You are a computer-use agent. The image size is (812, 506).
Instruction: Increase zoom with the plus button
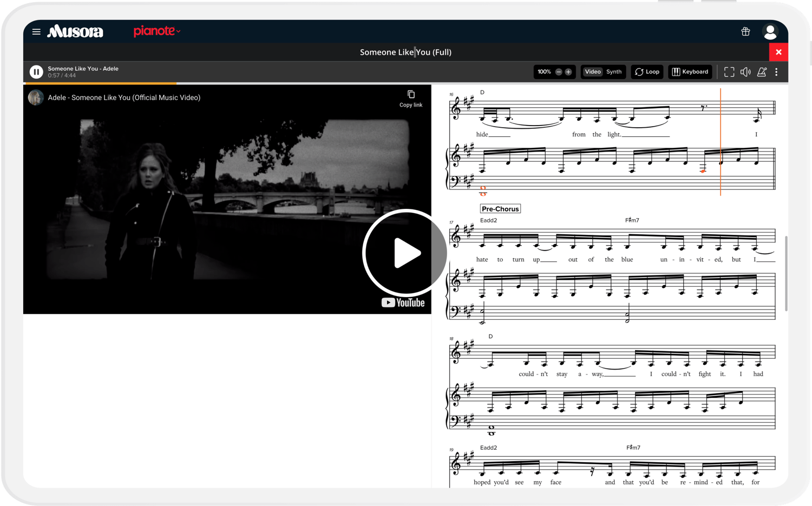pyautogui.click(x=568, y=72)
